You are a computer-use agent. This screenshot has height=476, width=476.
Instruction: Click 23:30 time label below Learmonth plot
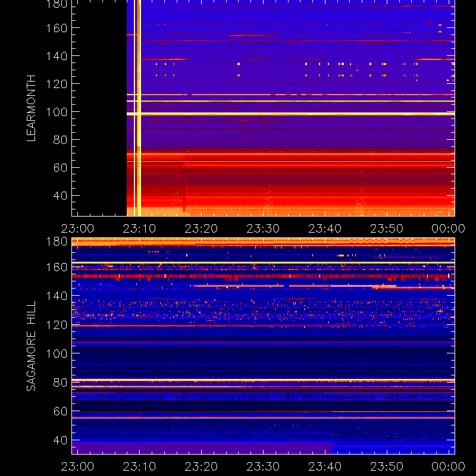pyautogui.click(x=263, y=228)
